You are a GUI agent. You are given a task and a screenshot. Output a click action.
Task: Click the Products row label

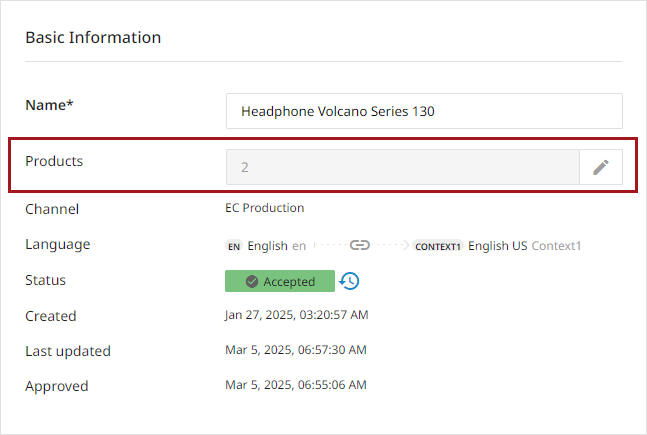54,161
